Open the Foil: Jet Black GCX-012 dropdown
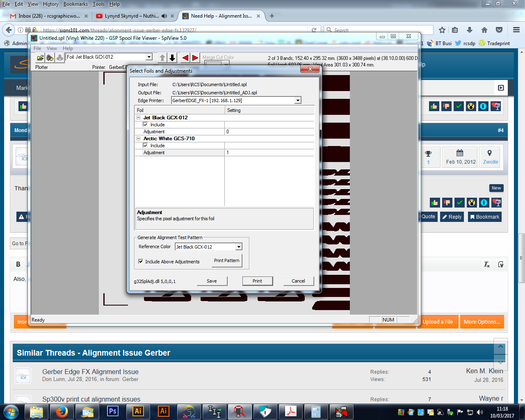Screen dimensions: 525x420 click(x=149, y=57)
